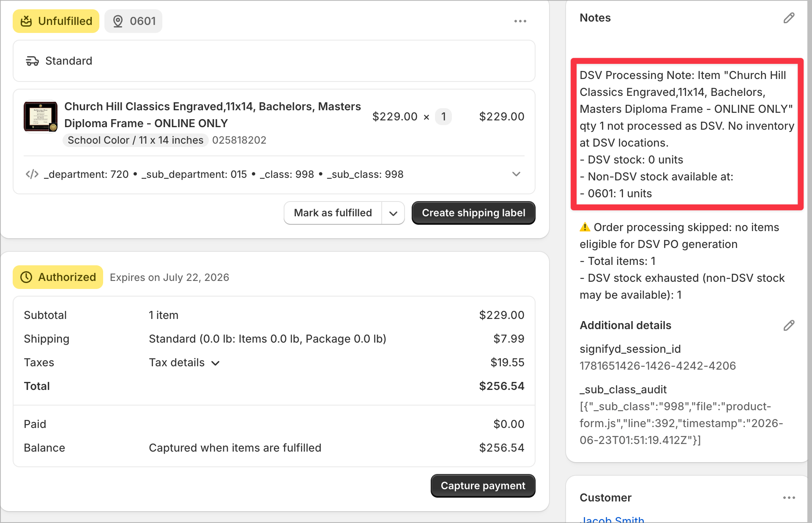Open Jacob Smith customer link
The image size is (812, 523).
click(612, 520)
